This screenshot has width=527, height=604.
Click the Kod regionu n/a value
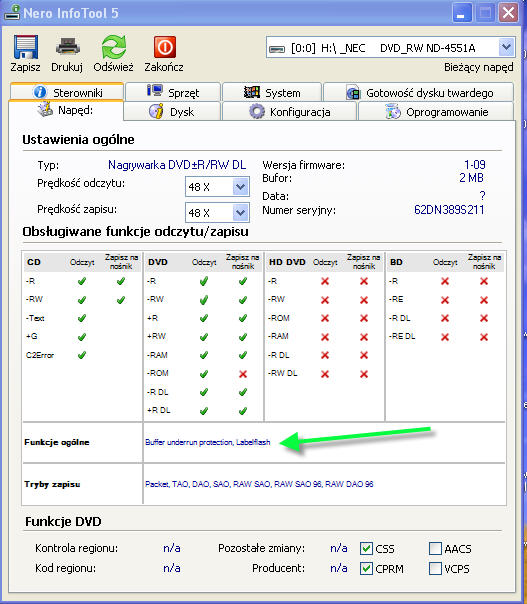(x=172, y=568)
